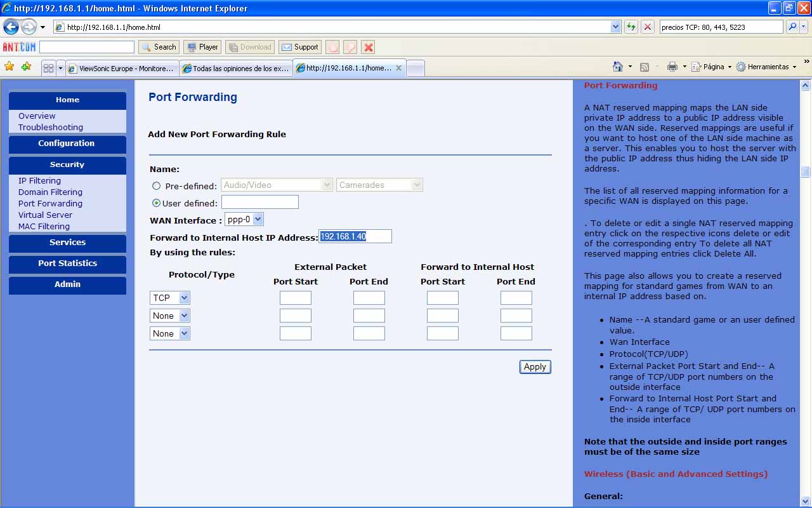Click the ANT toolbar Player button
This screenshot has height=508, width=812.
point(202,47)
